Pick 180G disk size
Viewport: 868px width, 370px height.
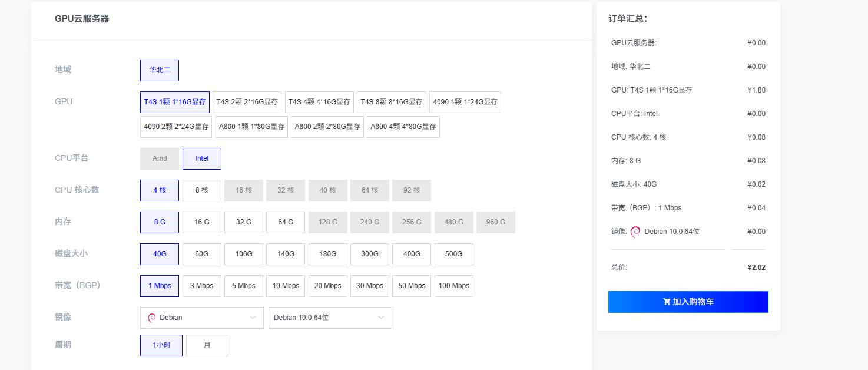[328, 254]
